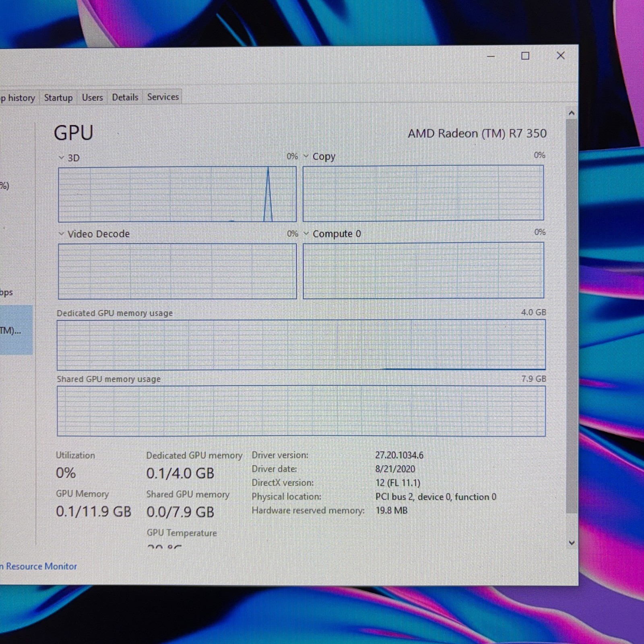Click the scroll up arrow
This screenshot has width=644, height=644.
tap(572, 113)
